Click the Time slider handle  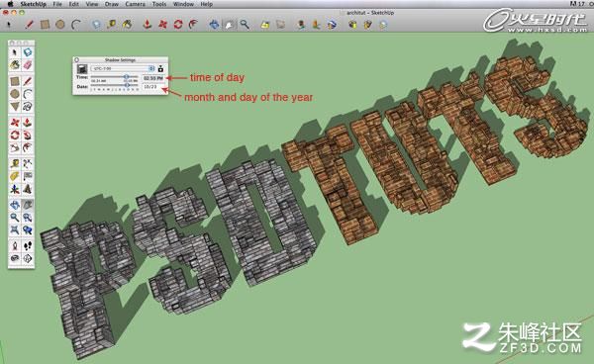[x=126, y=77]
